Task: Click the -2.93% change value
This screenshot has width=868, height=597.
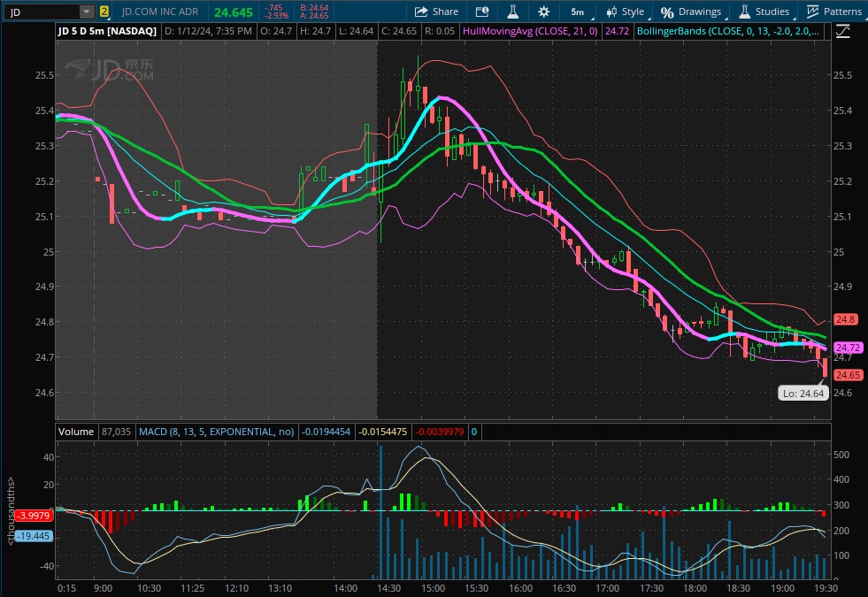Action: pyautogui.click(x=276, y=16)
